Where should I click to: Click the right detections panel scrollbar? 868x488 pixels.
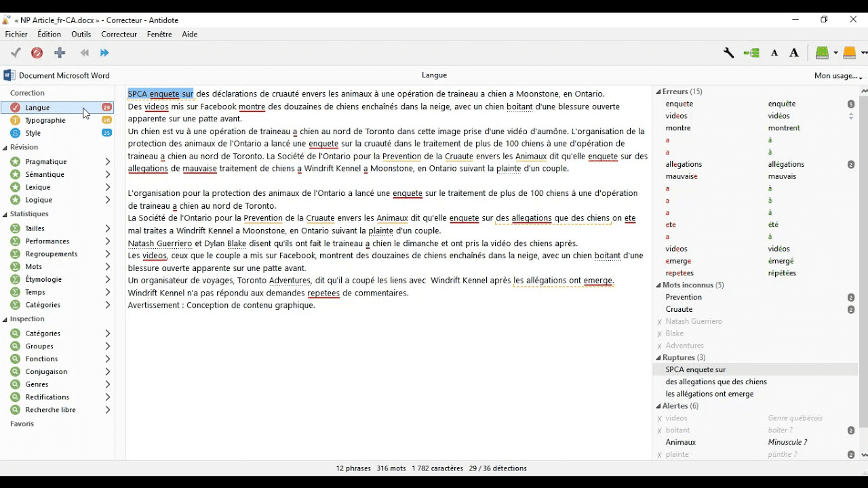(863, 261)
